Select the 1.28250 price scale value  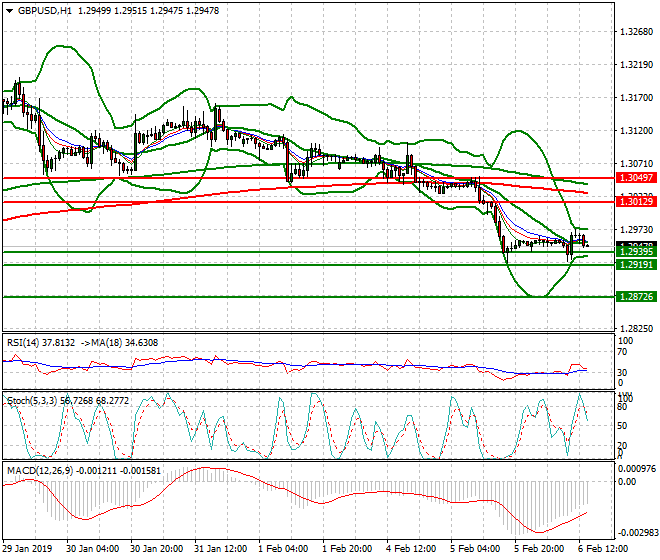click(x=637, y=328)
